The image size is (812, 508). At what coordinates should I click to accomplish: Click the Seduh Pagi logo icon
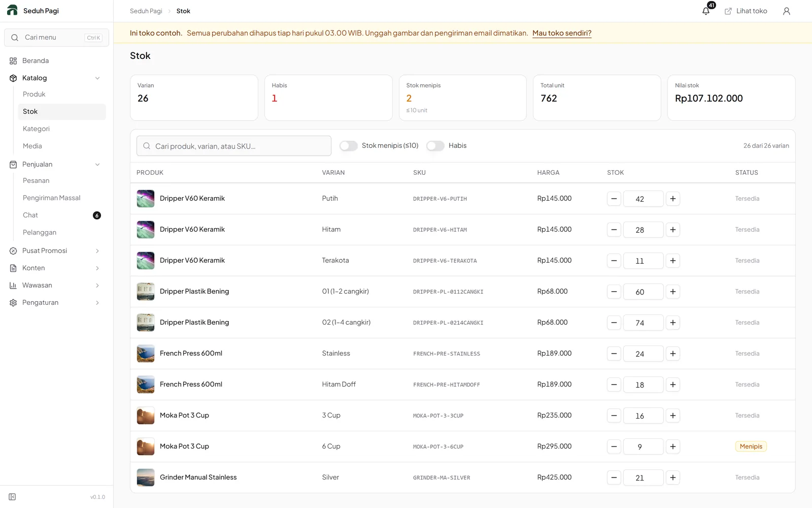tap(12, 11)
